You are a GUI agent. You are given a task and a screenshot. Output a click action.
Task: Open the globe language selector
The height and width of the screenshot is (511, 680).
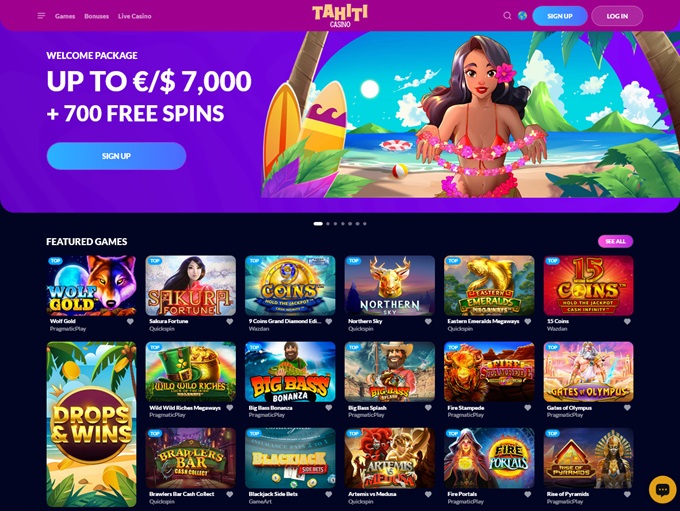coord(523,16)
